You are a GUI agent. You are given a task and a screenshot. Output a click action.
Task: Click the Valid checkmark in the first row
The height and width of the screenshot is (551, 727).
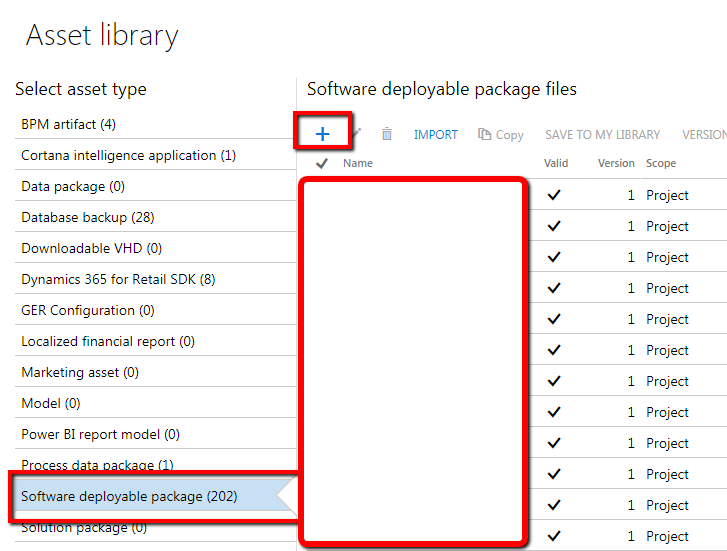[554, 195]
